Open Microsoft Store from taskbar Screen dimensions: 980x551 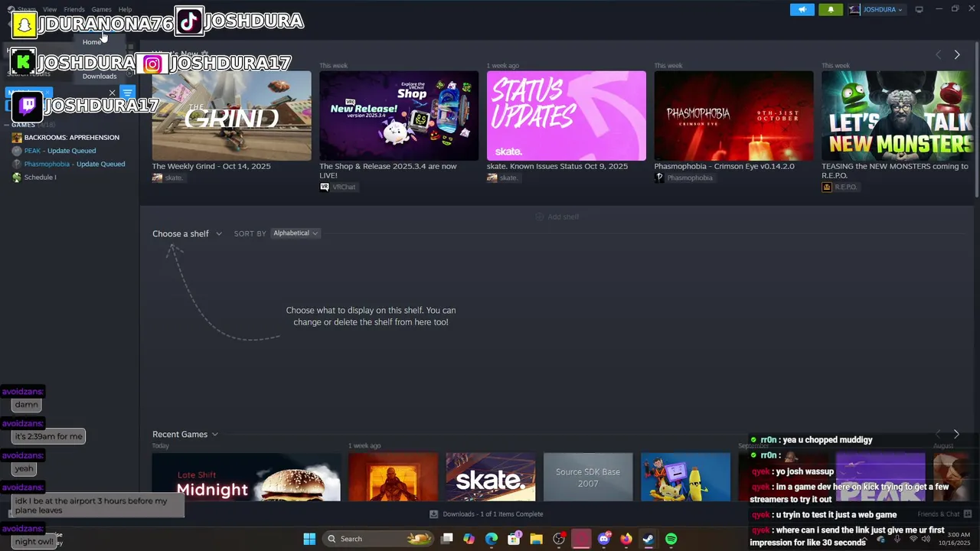pyautogui.click(x=514, y=539)
